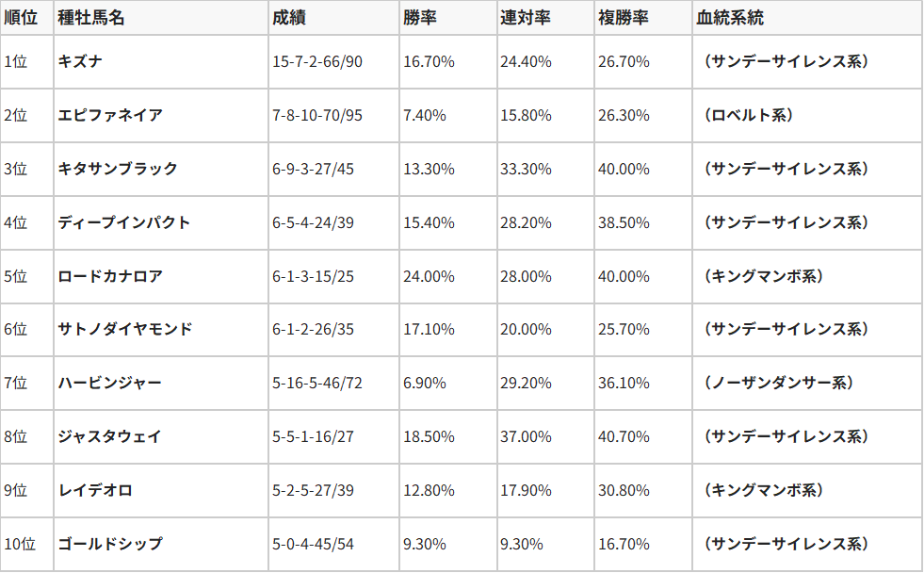
Task: Click the ジャスタウェイ name cell
Action: pos(109,436)
